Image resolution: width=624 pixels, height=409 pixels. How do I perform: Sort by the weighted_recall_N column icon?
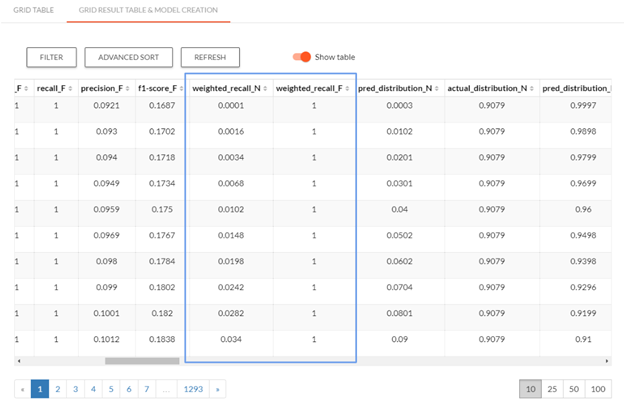(264, 88)
